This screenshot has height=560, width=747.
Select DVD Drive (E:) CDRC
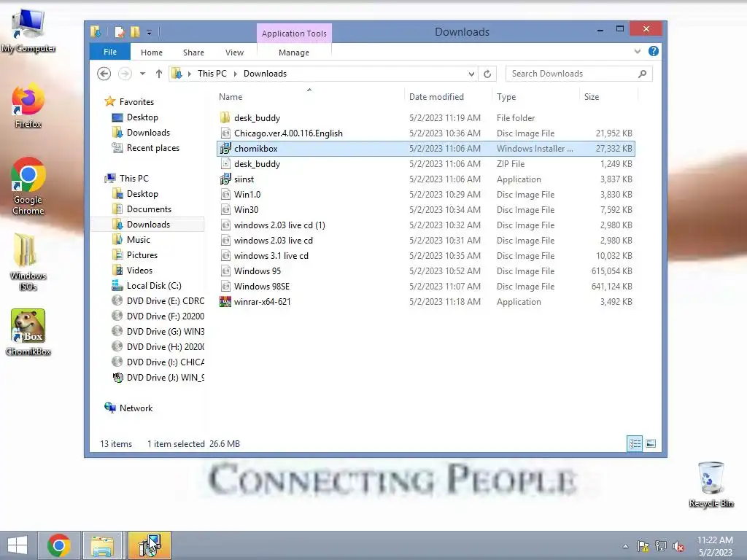pos(158,301)
